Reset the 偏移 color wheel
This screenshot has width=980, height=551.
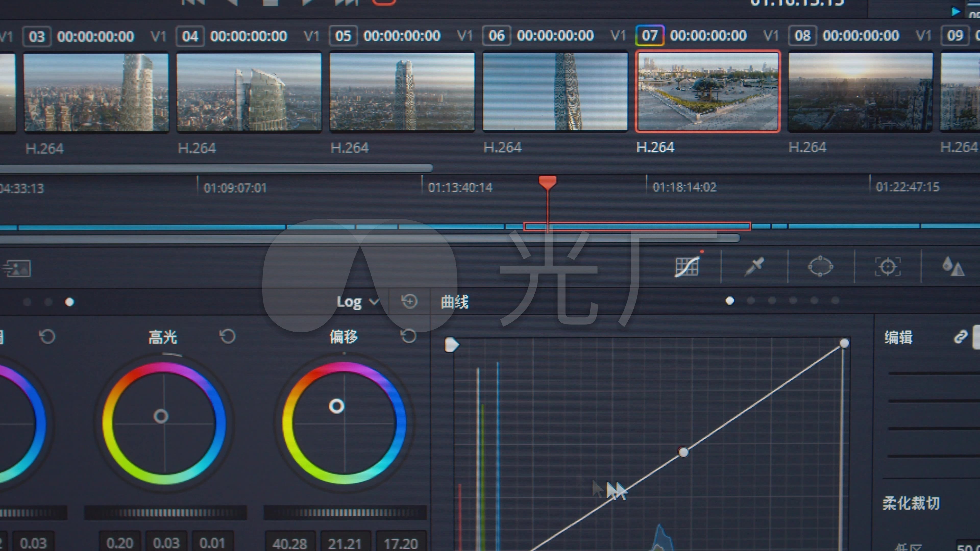pos(409,336)
